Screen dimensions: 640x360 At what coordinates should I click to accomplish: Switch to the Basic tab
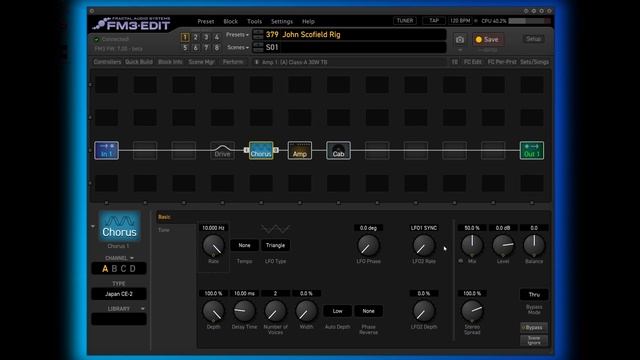[x=164, y=217]
